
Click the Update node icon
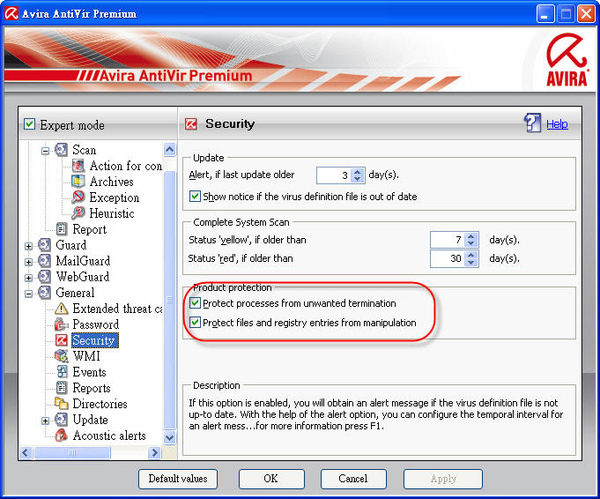coord(61,419)
